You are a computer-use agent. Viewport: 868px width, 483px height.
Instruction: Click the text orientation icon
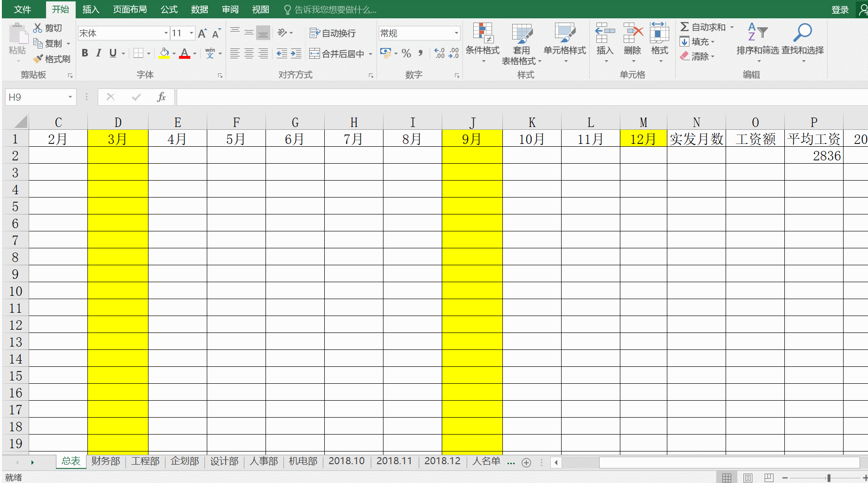[x=282, y=32]
